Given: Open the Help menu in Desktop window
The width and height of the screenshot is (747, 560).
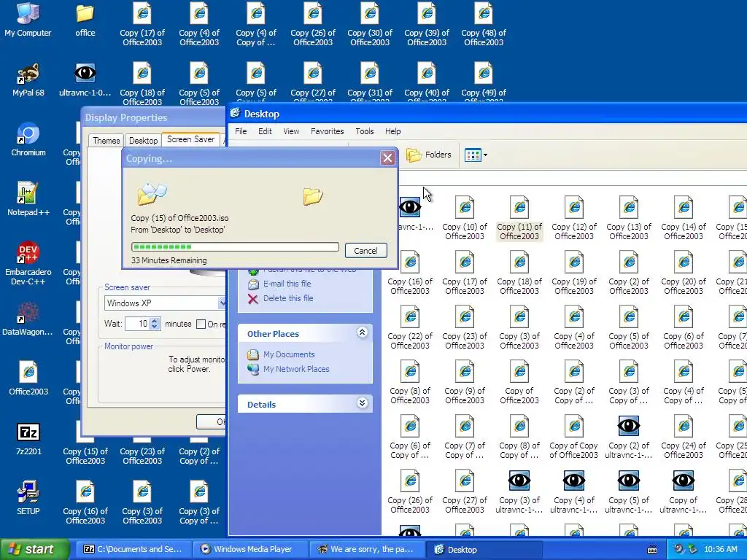Looking at the screenshot, I should point(393,131).
